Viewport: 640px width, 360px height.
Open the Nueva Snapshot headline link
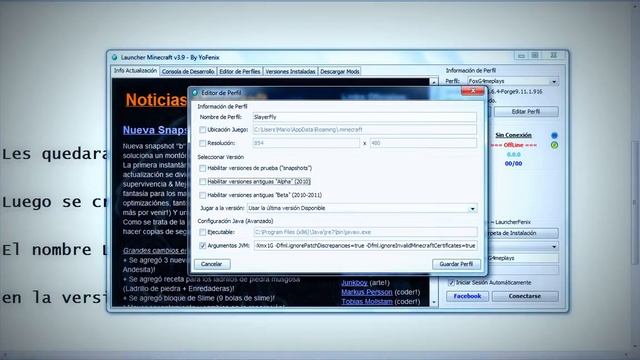point(155,130)
